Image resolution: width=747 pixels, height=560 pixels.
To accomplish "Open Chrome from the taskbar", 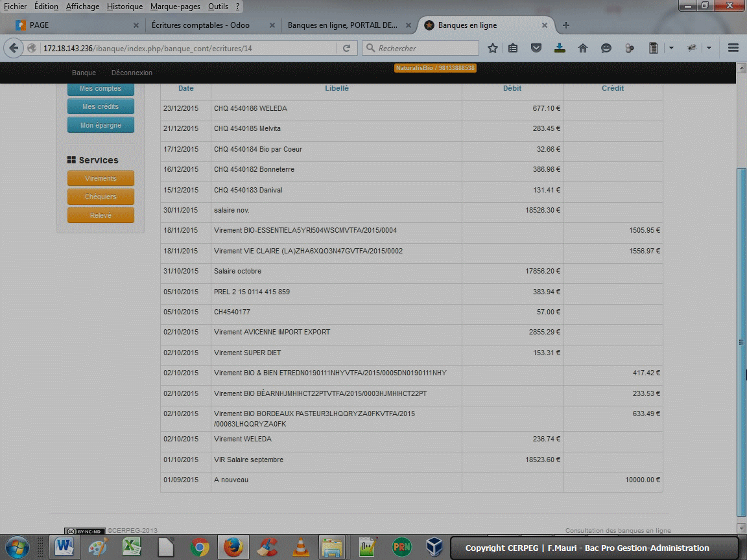I will 200,548.
